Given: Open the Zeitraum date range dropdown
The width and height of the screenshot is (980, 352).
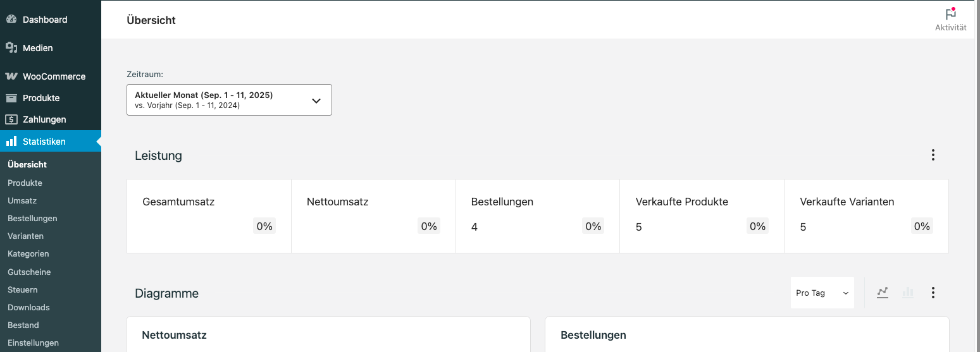Looking at the screenshot, I should (x=229, y=100).
